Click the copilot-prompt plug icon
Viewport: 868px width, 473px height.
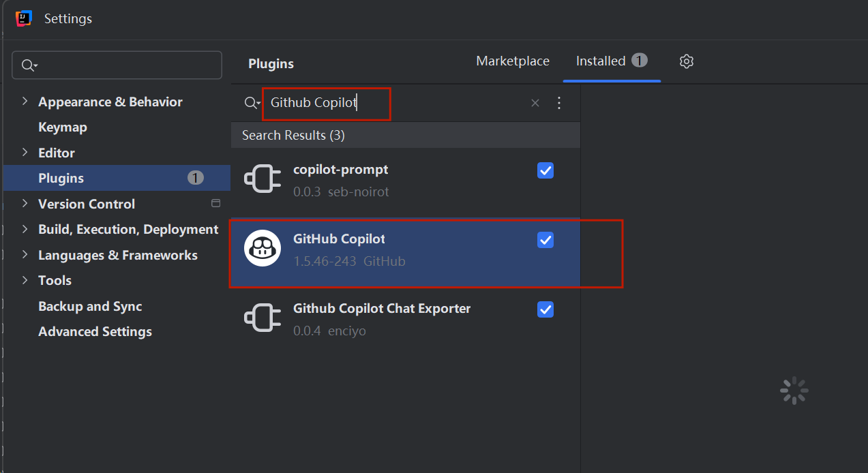click(x=263, y=180)
